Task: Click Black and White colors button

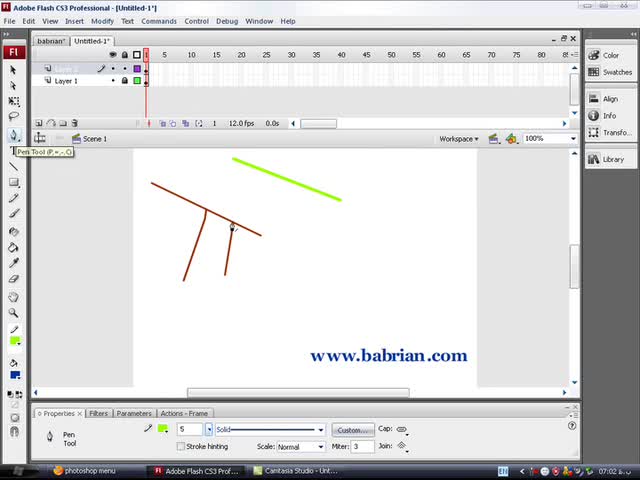Action: pyautogui.click(x=10, y=394)
